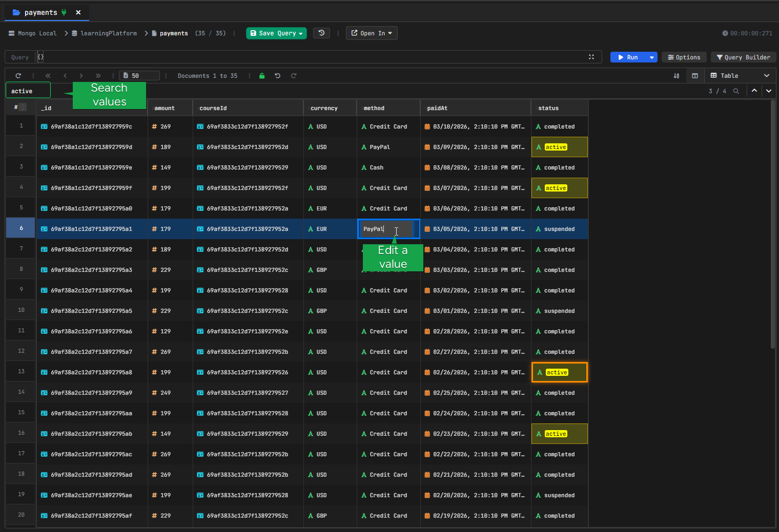
Task: Click _id 69af38a2c12d7f13892795a3 in row 8
Action: coord(91,270)
